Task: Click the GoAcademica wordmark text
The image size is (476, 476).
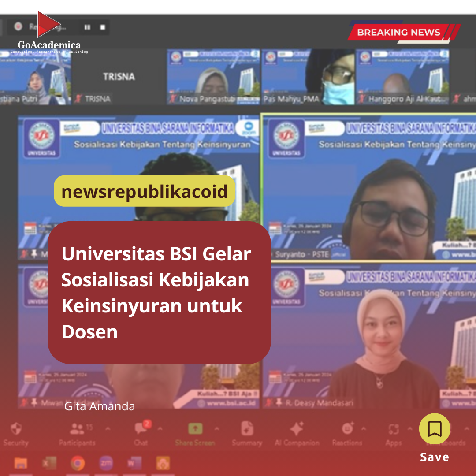Action: pyautogui.click(x=49, y=45)
